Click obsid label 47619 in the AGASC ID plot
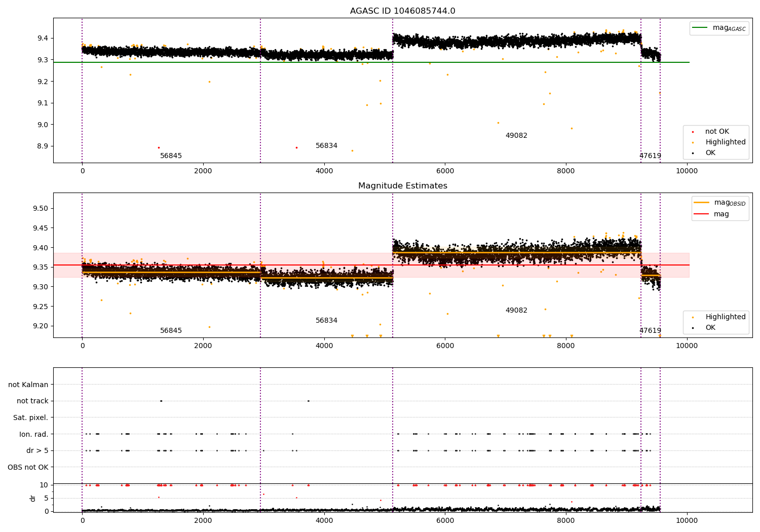Viewport: 760px width, 532px height. click(650, 156)
